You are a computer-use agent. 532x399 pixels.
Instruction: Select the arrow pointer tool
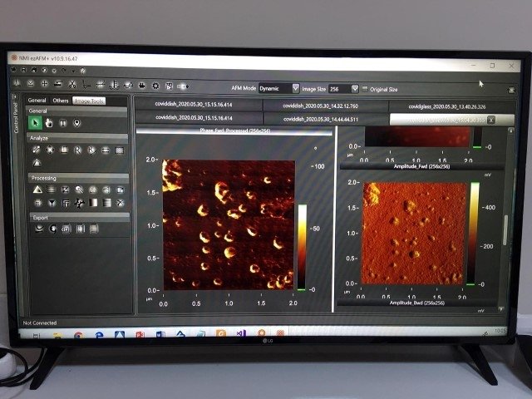[x=36, y=123]
